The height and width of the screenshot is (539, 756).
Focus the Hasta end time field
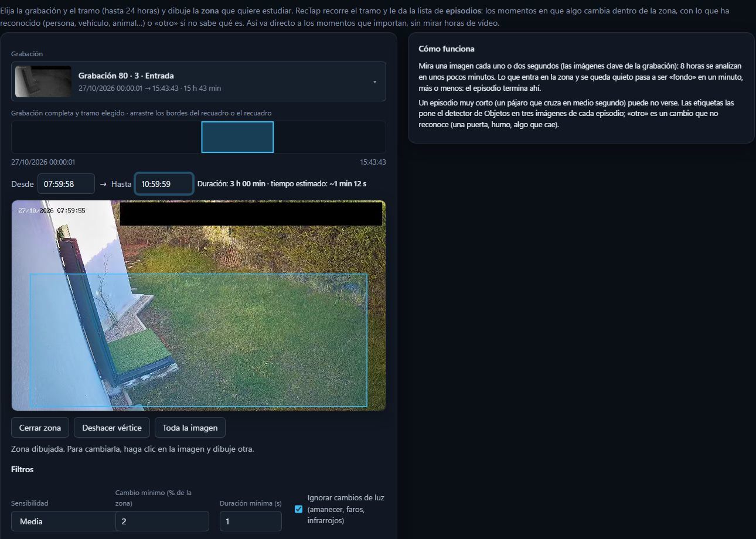pyautogui.click(x=164, y=184)
